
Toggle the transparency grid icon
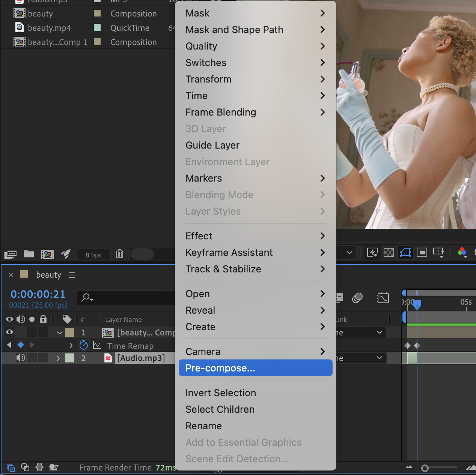[389, 253]
